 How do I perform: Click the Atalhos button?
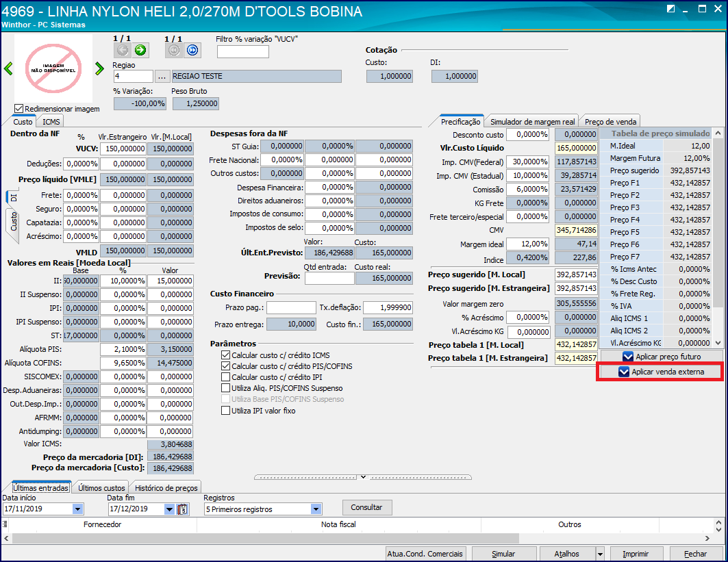tap(567, 554)
